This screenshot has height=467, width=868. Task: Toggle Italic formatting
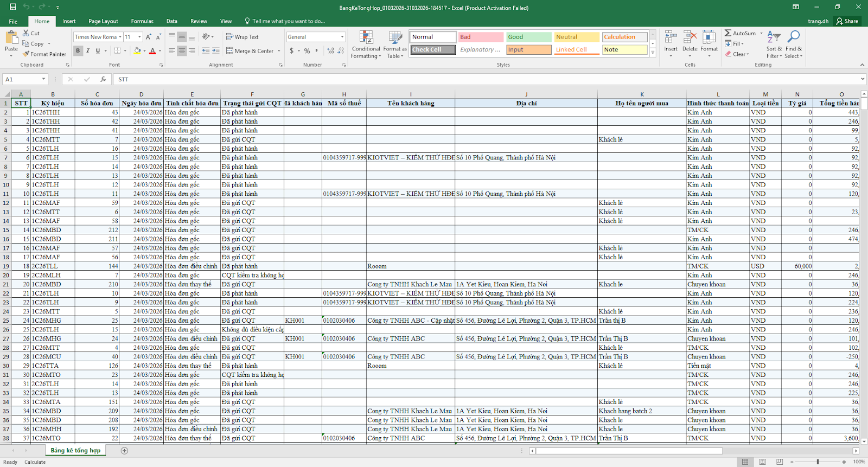tap(88, 51)
